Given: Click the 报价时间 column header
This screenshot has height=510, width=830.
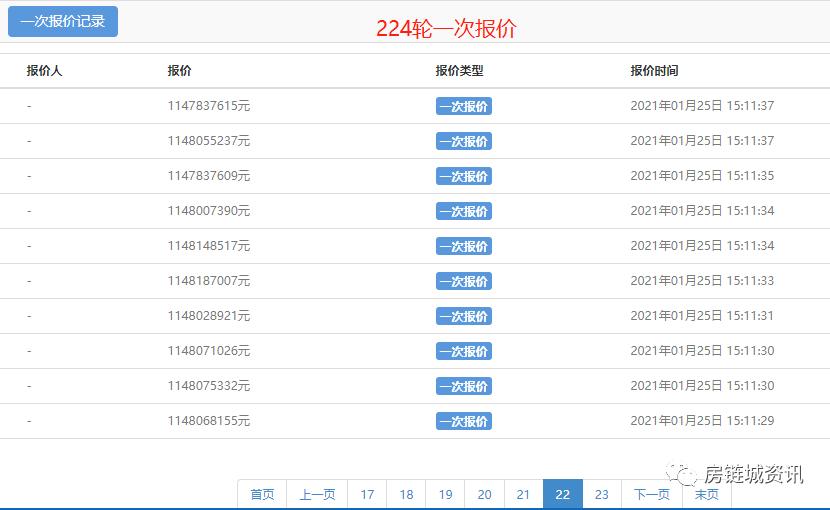Looking at the screenshot, I should click(x=654, y=70).
